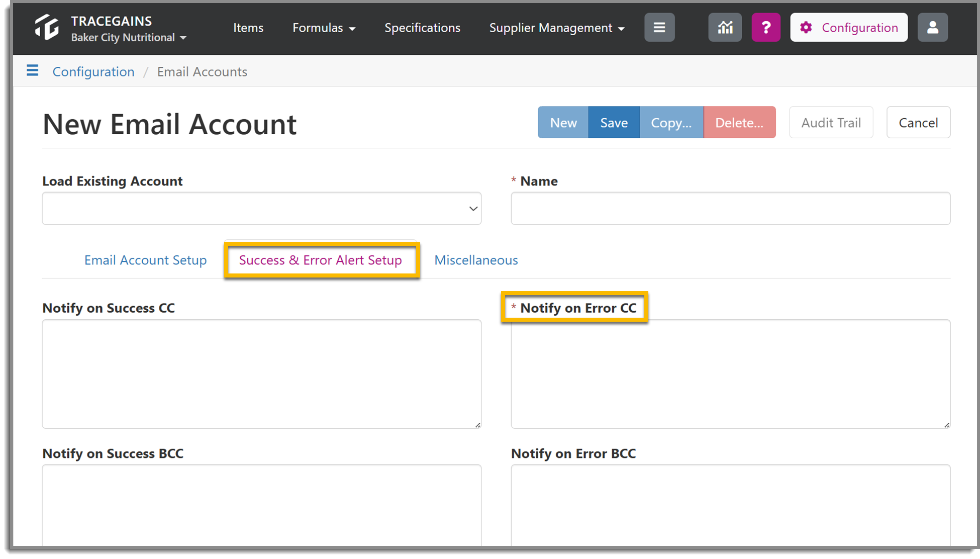The height and width of the screenshot is (559, 980).
Task: Open the help question mark button
Action: pyautogui.click(x=766, y=27)
